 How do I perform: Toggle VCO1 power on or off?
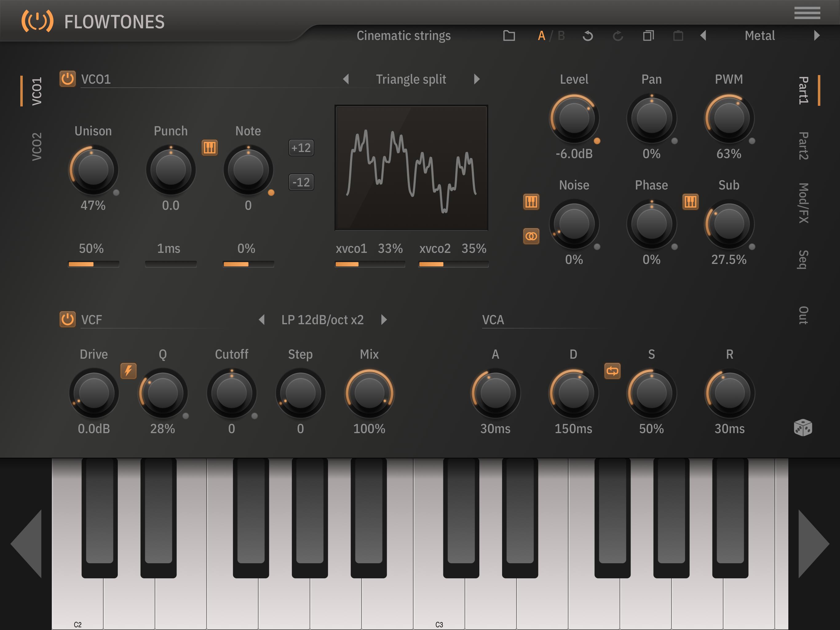click(x=68, y=79)
